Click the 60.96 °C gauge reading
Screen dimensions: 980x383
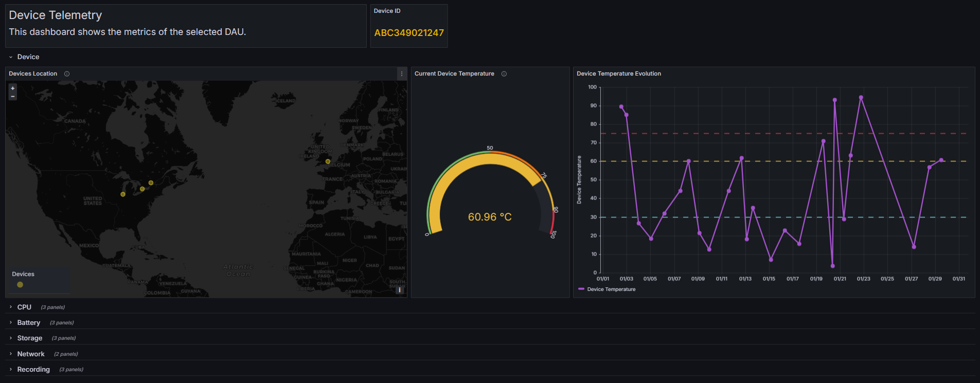489,217
